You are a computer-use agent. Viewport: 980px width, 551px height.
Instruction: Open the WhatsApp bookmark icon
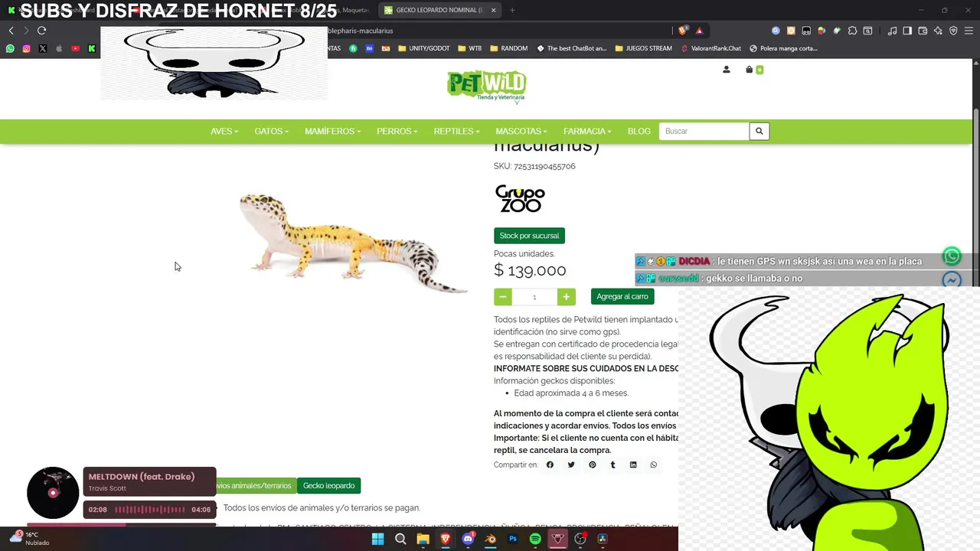[10, 48]
